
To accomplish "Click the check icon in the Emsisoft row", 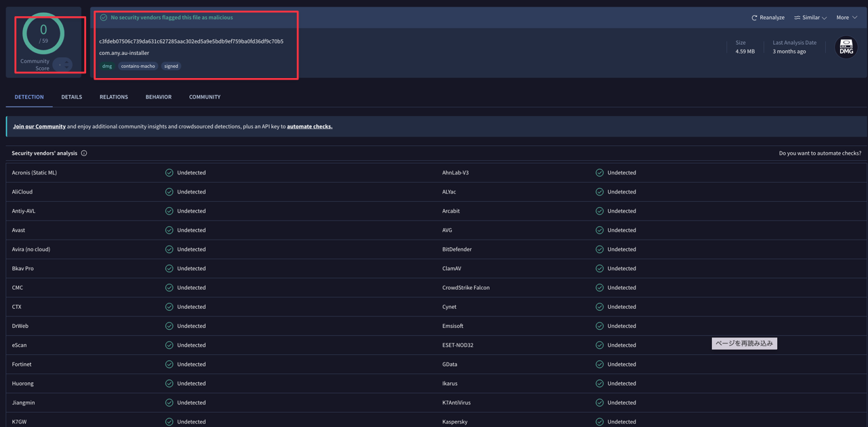I will [599, 326].
